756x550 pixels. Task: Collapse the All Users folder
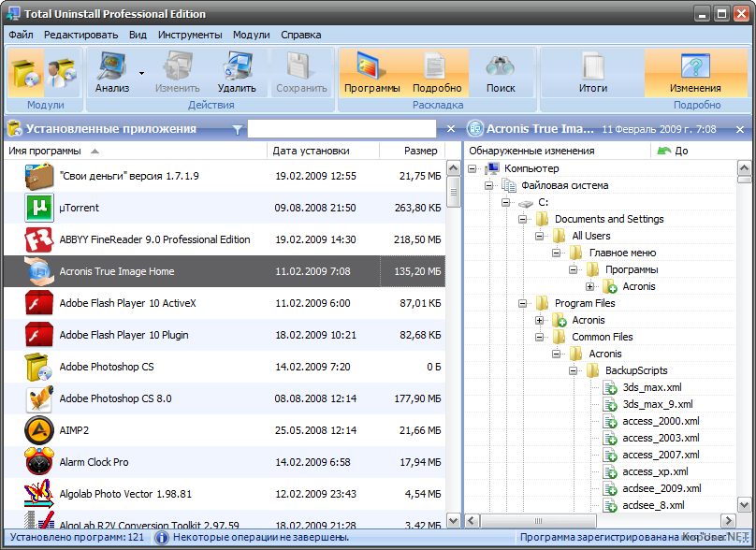click(x=540, y=237)
